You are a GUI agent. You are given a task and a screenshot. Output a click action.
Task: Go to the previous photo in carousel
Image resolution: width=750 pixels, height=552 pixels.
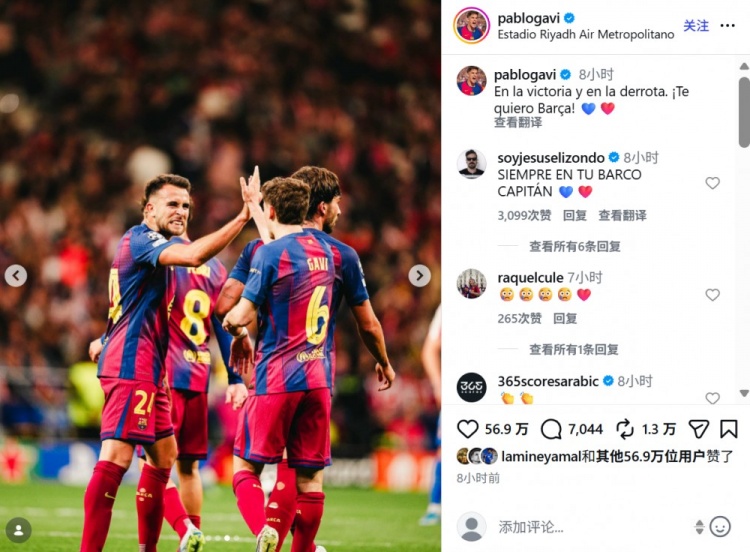click(16, 276)
